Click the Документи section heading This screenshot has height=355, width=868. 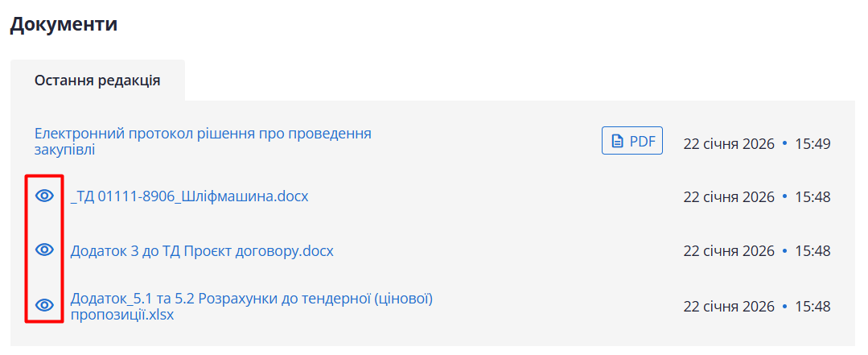tap(64, 24)
